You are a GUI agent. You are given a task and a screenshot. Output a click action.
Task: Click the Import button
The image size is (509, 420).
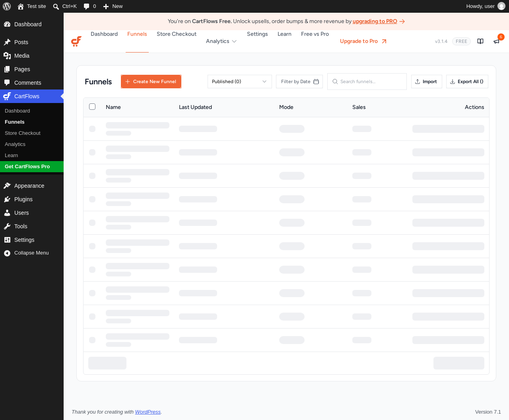[427, 82]
